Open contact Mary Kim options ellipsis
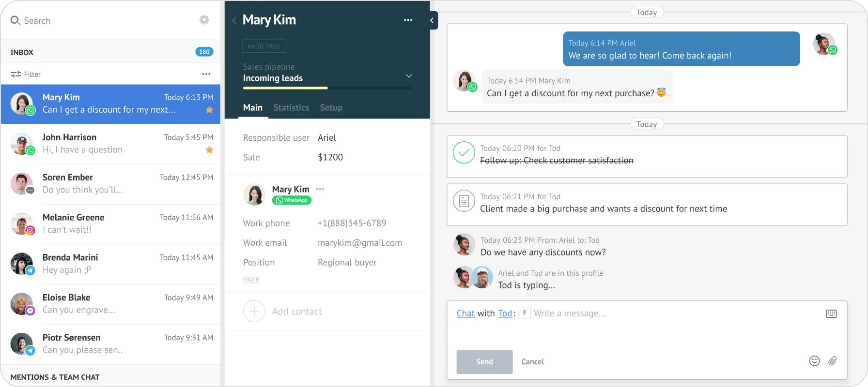Image resolution: width=868 pixels, height=387 pixels. [x=320, y=189]
